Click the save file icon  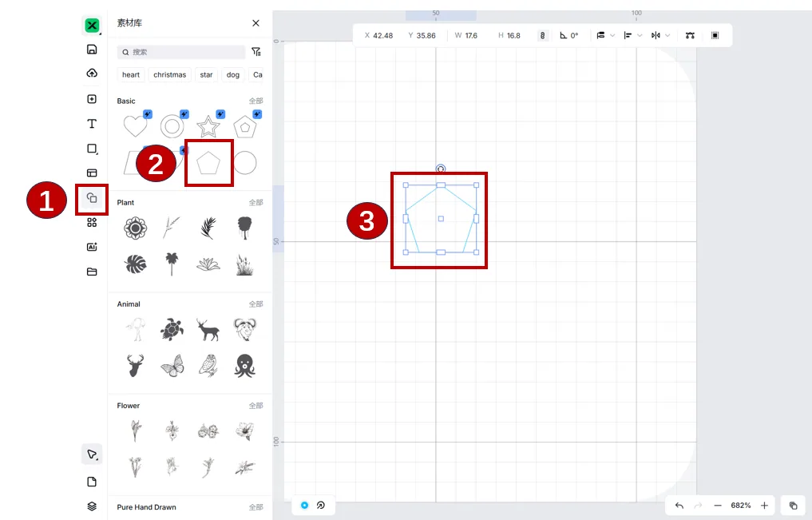click(92, 50)
